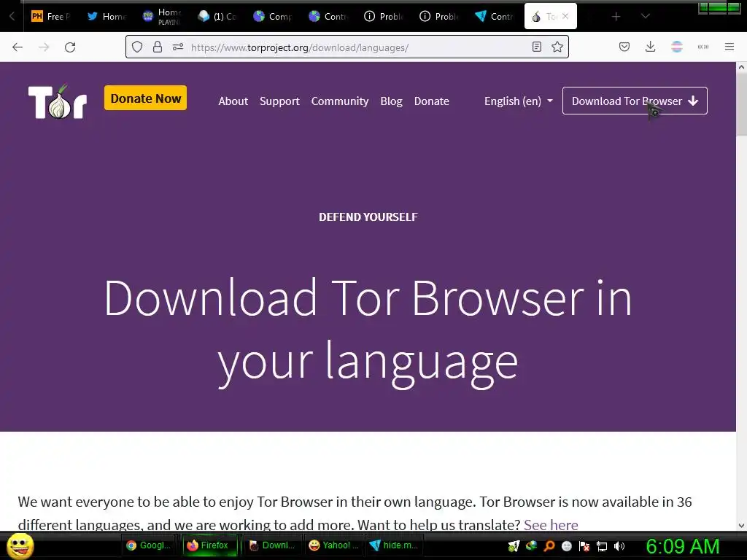
Task: Click the network tray icon
Action: 602,546
